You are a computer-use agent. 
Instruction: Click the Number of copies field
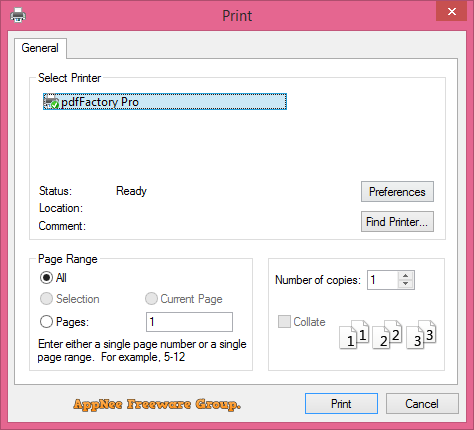pyautogui.click(x=383, y=280)
